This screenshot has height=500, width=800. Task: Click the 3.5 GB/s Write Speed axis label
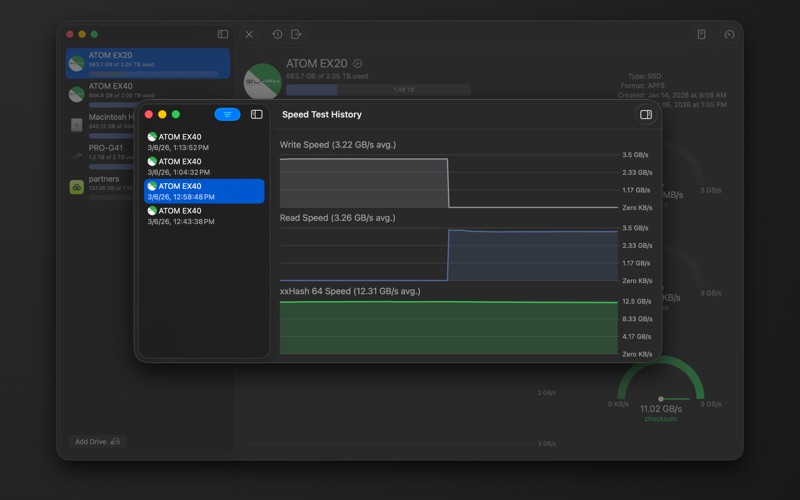635,155
